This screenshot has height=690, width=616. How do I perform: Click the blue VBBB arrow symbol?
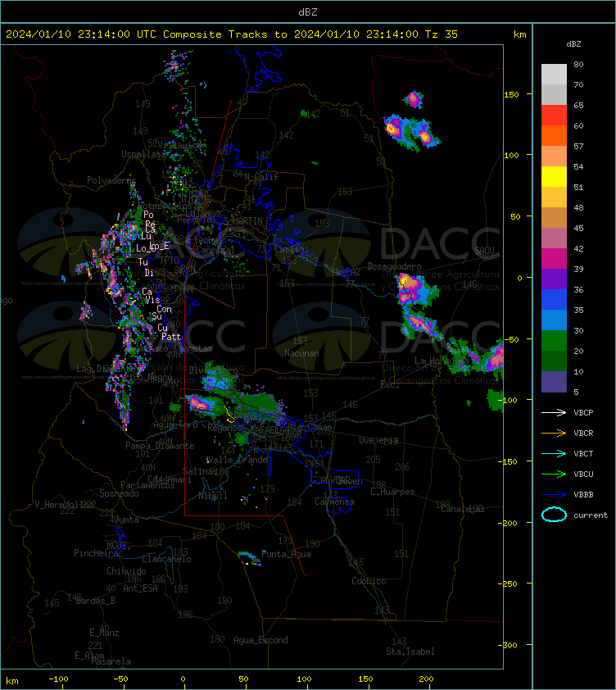pyautogui.click(x=554, y=495)
